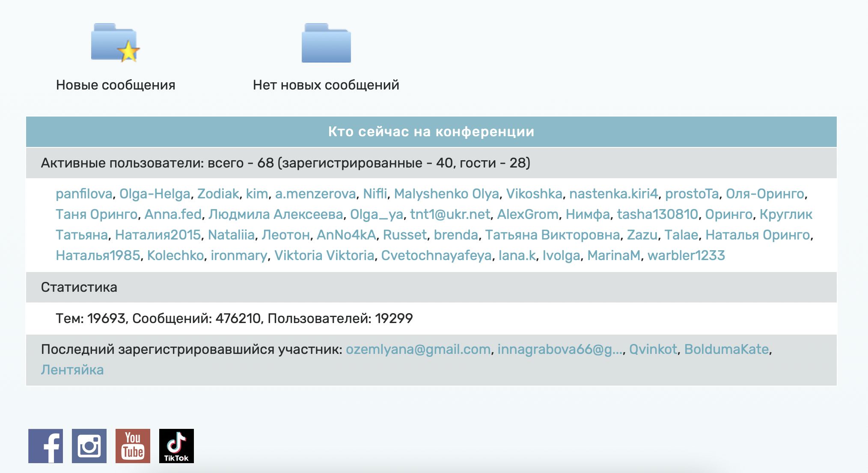
Task: Open user profile Vikoshka
Action: [x=534, y=194]
